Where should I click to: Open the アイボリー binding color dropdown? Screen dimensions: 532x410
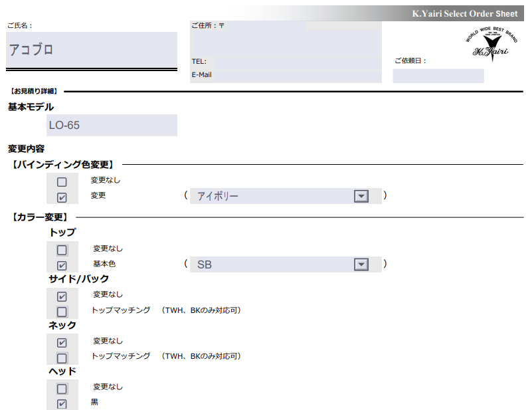361,196
